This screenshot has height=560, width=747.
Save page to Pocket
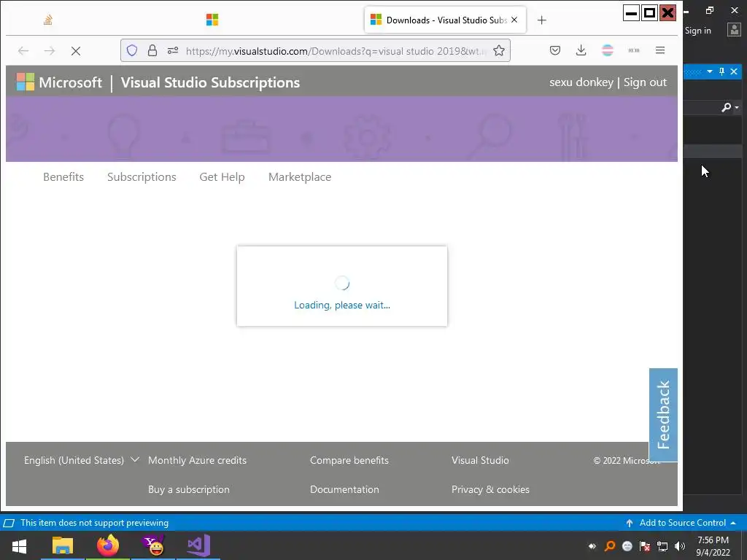click(x=555, y=50)
